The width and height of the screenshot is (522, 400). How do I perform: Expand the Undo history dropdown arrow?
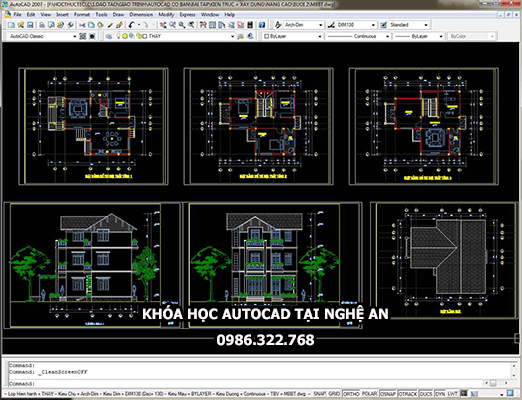coord(139,25)
